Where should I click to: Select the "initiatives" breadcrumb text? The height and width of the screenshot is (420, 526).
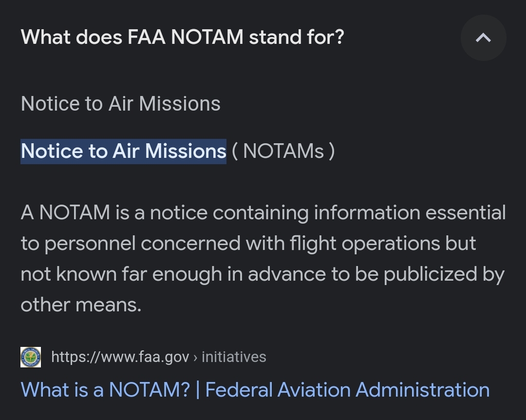(x=234, y=357)
